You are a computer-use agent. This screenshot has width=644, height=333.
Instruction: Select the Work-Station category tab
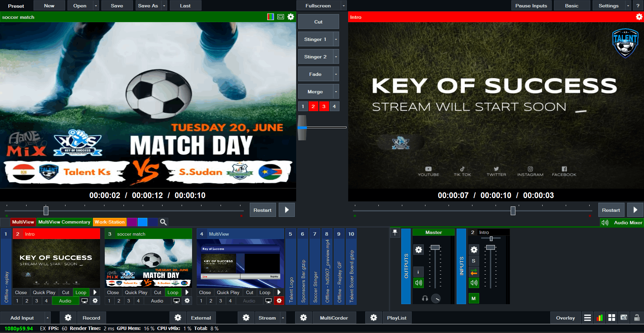(x=109, y=222)
